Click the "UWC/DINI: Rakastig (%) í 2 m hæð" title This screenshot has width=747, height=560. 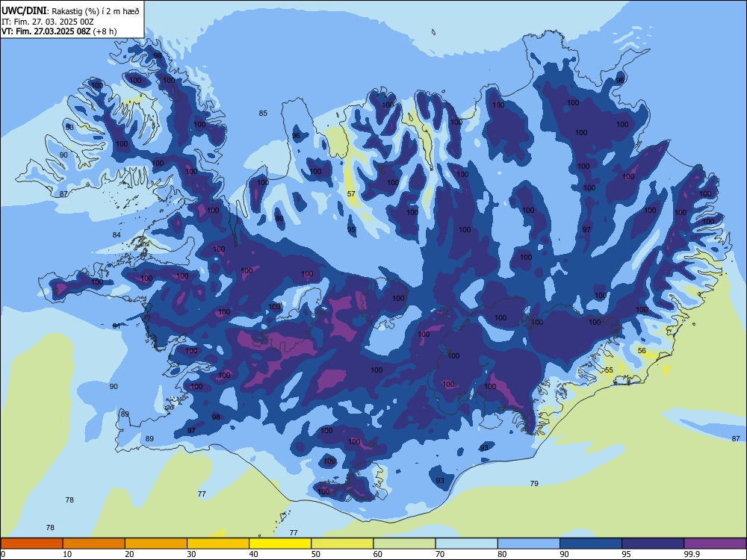tap(70, 11)
